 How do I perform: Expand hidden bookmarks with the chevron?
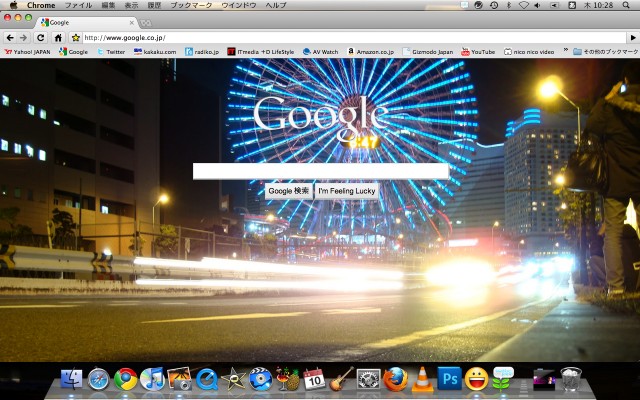(566, 51)
